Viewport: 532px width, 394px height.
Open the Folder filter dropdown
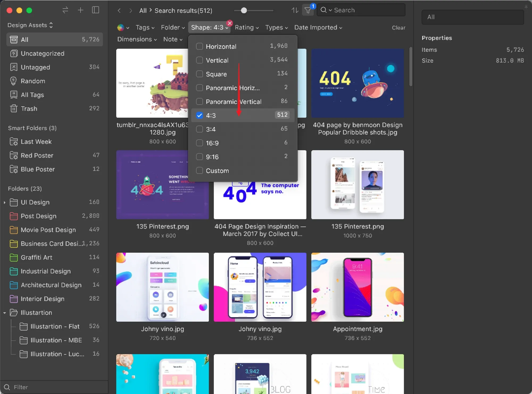click(173, 28)
